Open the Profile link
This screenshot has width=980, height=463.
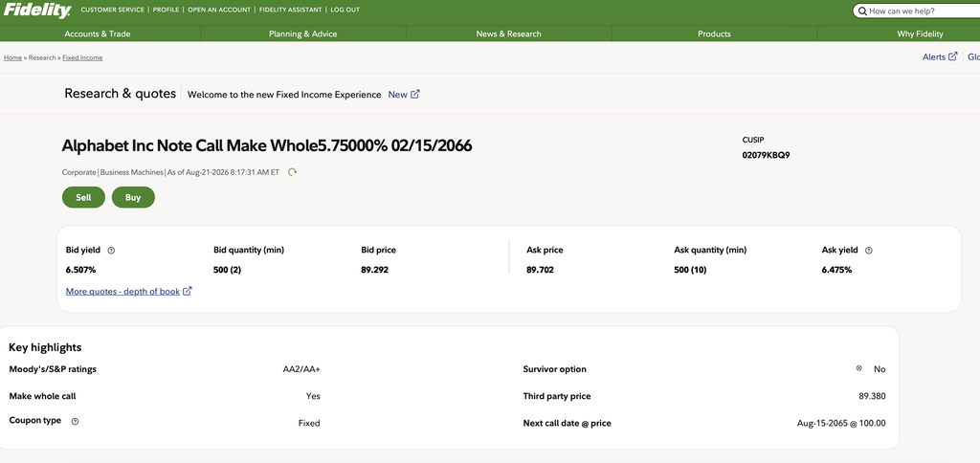click(166, 10)
